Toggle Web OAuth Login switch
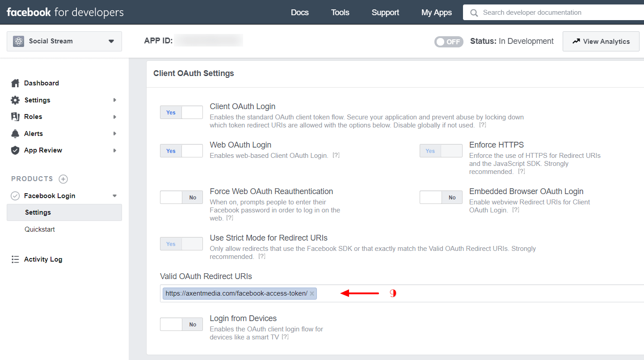This screenshot has width=644, height=360. point(181,151)
